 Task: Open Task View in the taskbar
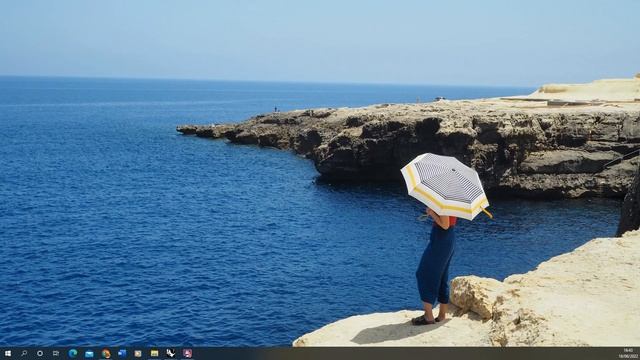[x=56, y=353]
